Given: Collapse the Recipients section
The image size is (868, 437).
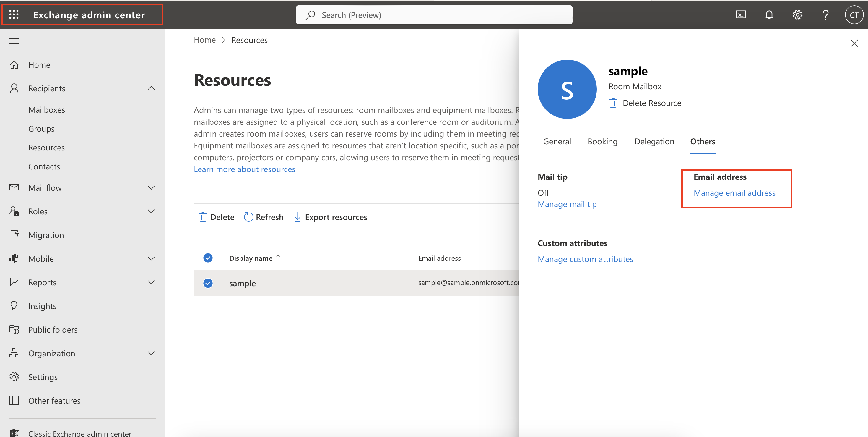Looking at the screenshot, I should (x=151, y=88).
